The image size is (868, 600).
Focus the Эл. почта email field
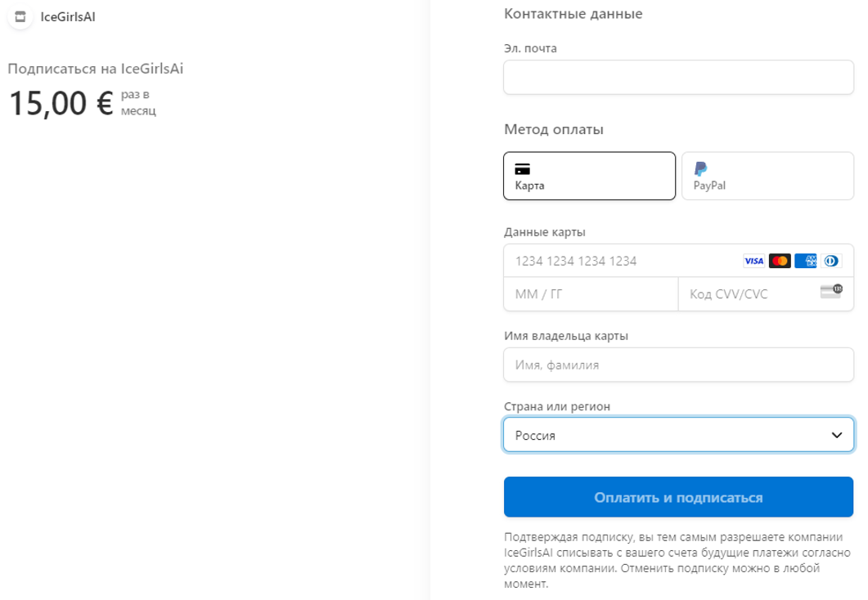pos(678,78)
